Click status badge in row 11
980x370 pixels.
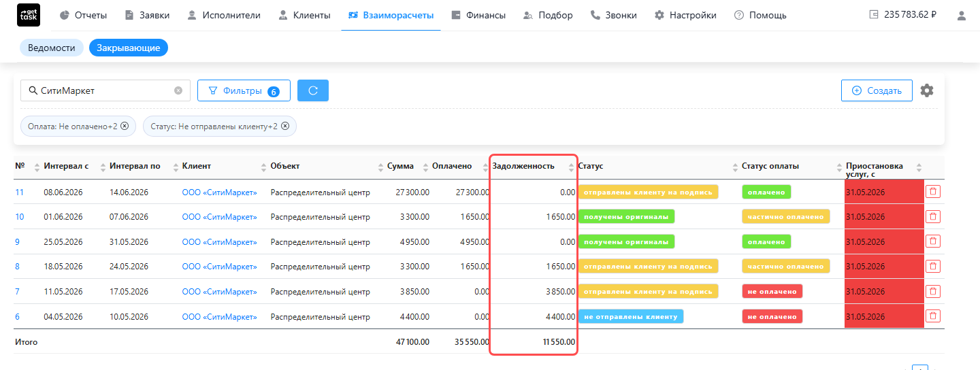(648, 192)
